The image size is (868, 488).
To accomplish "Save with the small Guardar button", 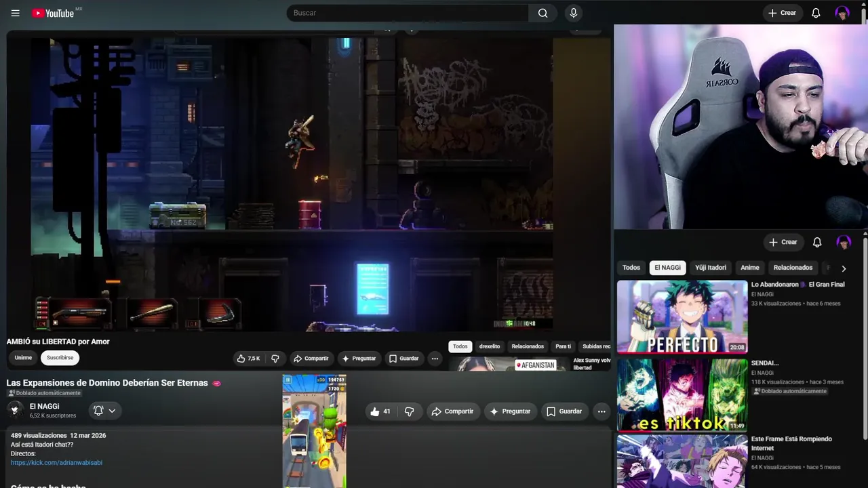I will point(403,358).
